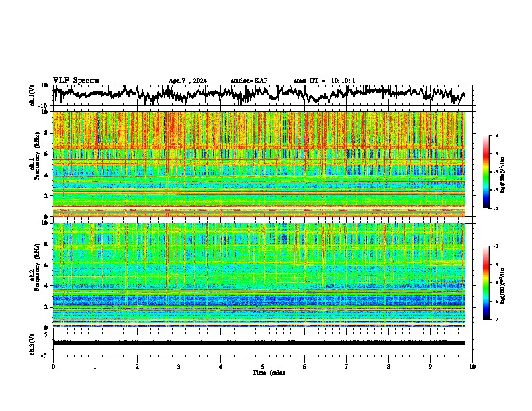Click the "2" kHz tick of ch.2 spectrogram
Screen dimensions: 532x411
(x=47, y=307)
